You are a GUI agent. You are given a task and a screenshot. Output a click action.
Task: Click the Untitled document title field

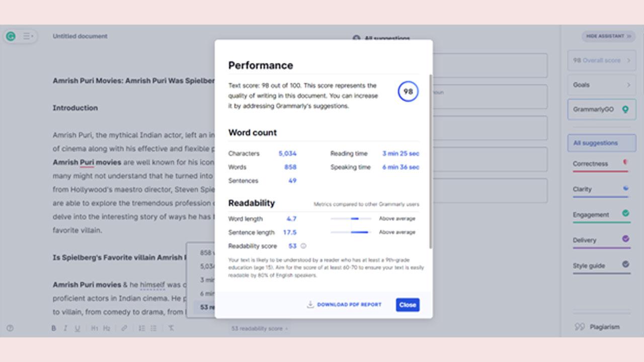[x=80, y=36]
